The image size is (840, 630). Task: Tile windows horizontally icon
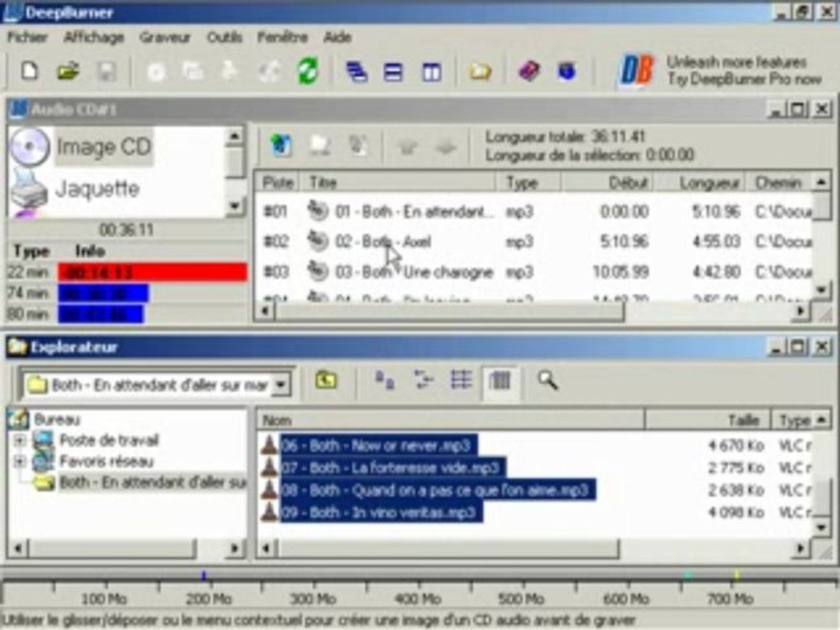coord(393,73)
